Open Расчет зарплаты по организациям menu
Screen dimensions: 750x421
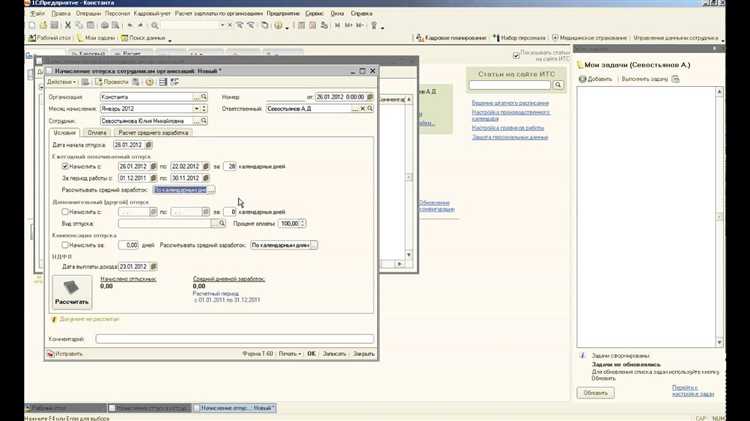click(219, 13)
